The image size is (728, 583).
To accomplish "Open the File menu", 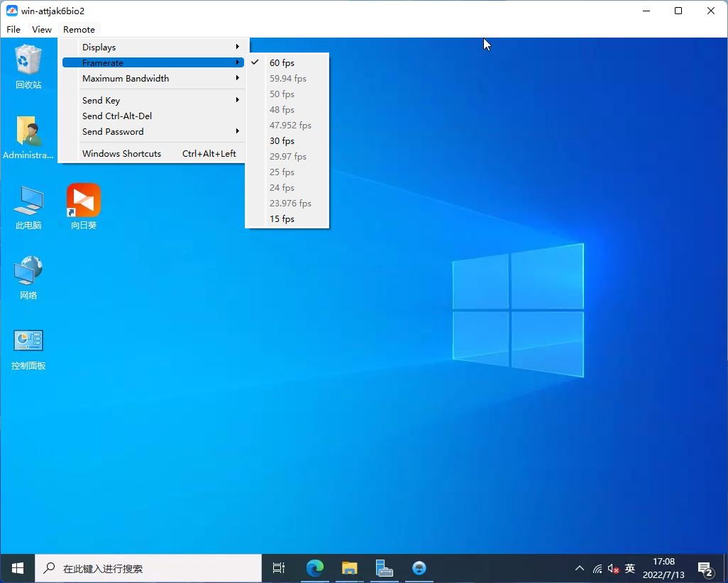I will pyautogui.click(x=13, y=30).
